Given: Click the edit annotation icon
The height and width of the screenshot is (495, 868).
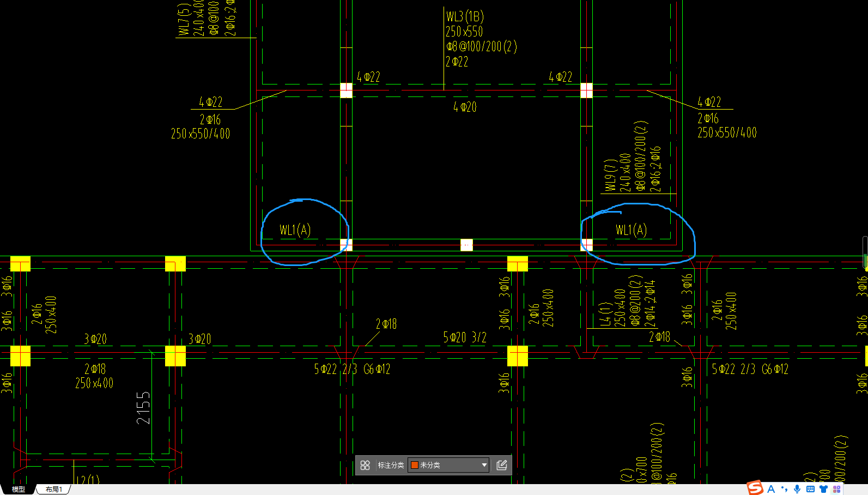Looking at the screenshot, I should click(x=502, y=465).
